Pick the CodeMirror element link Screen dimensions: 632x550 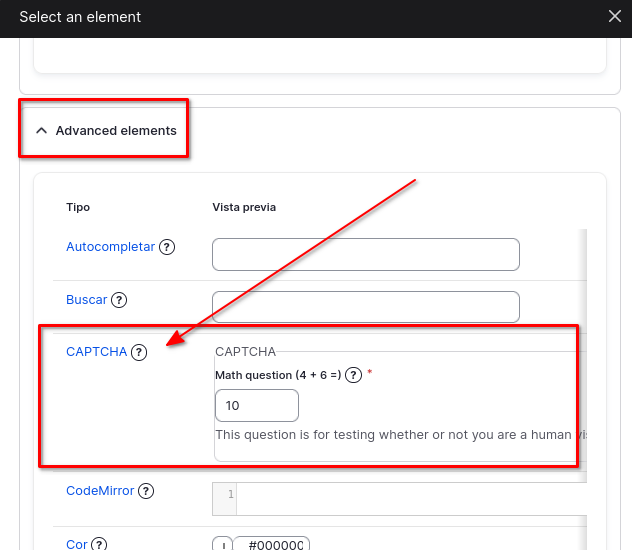click(x=100, y=491)
